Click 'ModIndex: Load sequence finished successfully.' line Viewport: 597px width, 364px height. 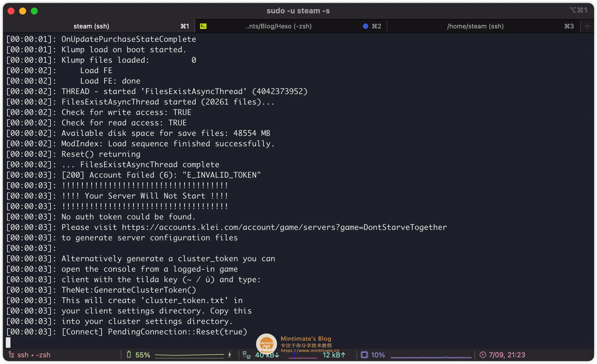pos(168,144)
